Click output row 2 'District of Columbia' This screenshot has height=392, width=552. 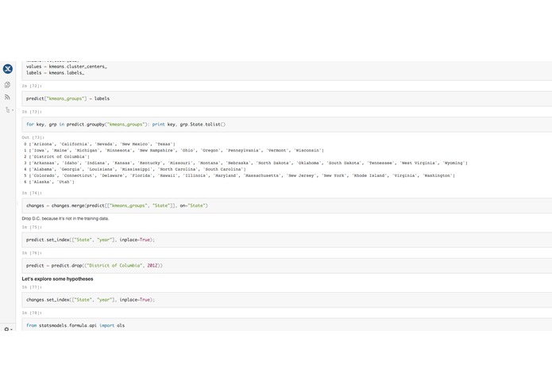[56, 157]
